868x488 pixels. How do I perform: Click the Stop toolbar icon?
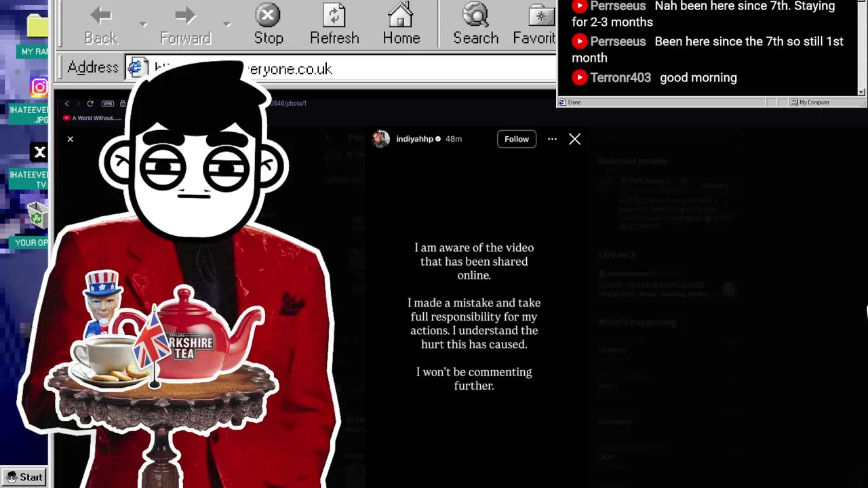click(269, 25)
